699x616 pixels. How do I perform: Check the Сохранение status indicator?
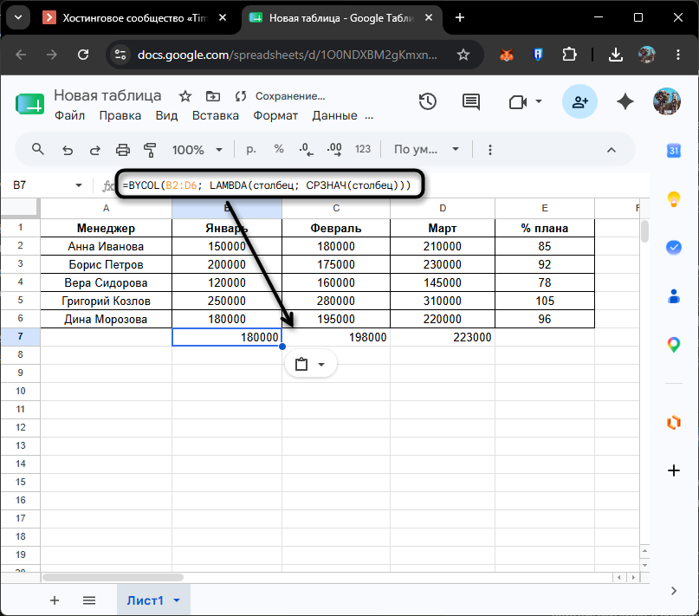pyautogui.click(x=290, y=96)
